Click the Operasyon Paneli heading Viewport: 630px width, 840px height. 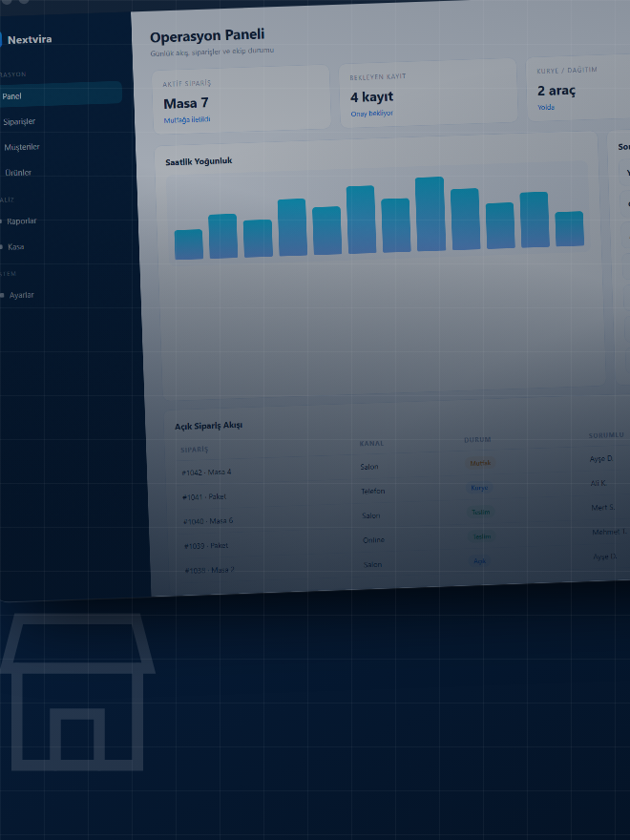coord(207,36)
